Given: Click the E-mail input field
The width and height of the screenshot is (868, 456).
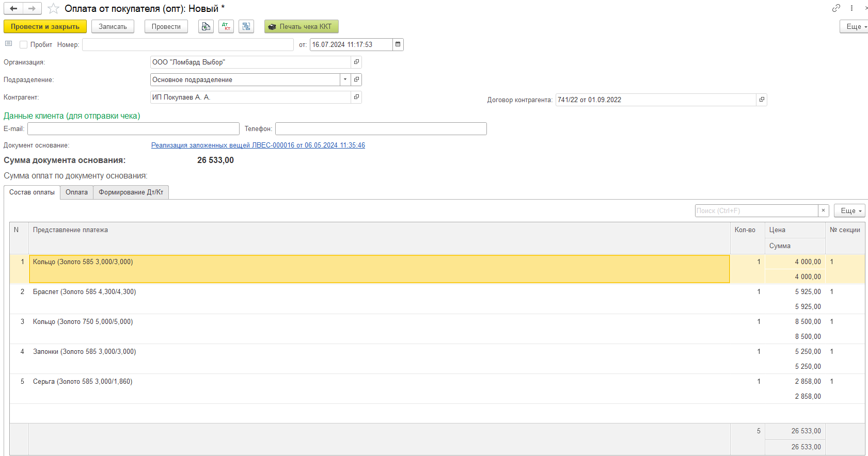Looking at the screenshot, I should click(133, 128).
